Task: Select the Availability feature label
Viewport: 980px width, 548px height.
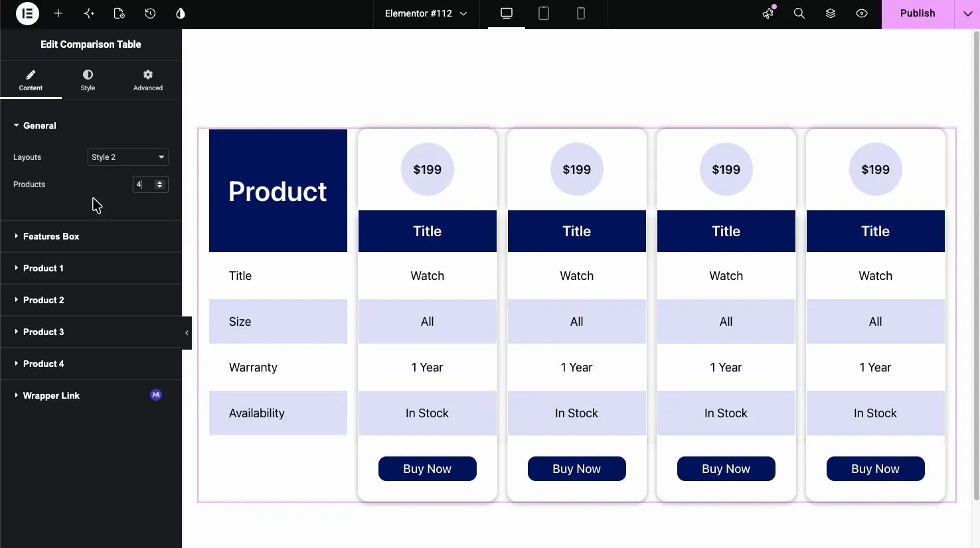Action: click(x=257, y=413)
